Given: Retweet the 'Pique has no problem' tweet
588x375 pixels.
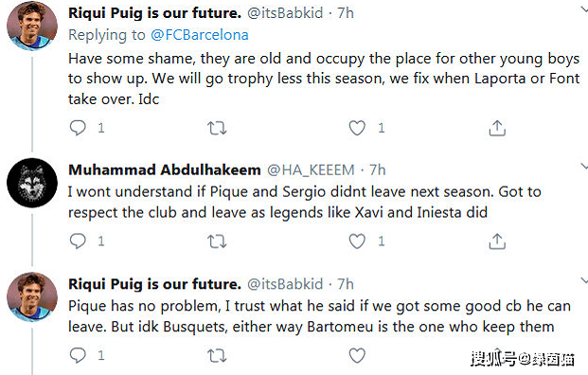Looking at the screenshot, I should 217,355.
